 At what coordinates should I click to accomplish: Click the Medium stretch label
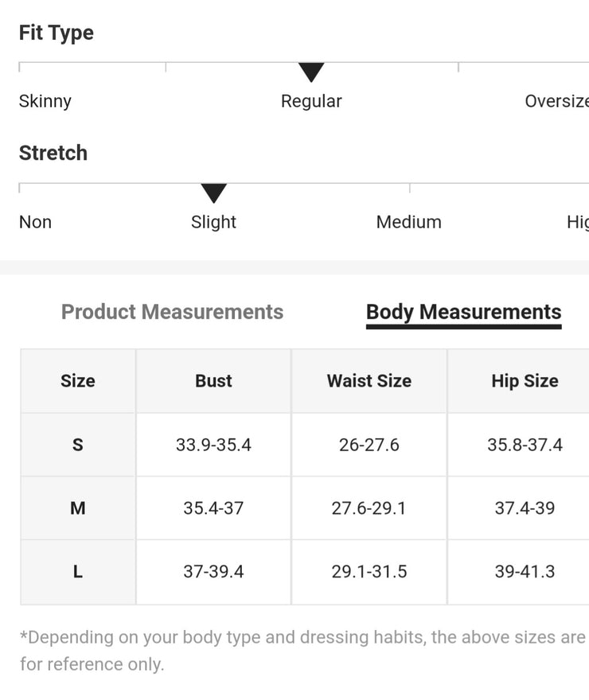tap(408, 222)
